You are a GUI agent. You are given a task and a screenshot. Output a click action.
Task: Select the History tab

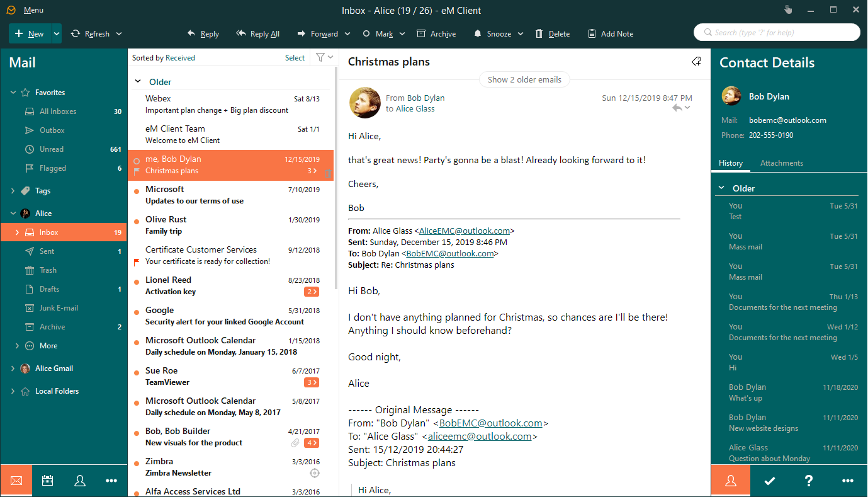click(x=730, y=163)
